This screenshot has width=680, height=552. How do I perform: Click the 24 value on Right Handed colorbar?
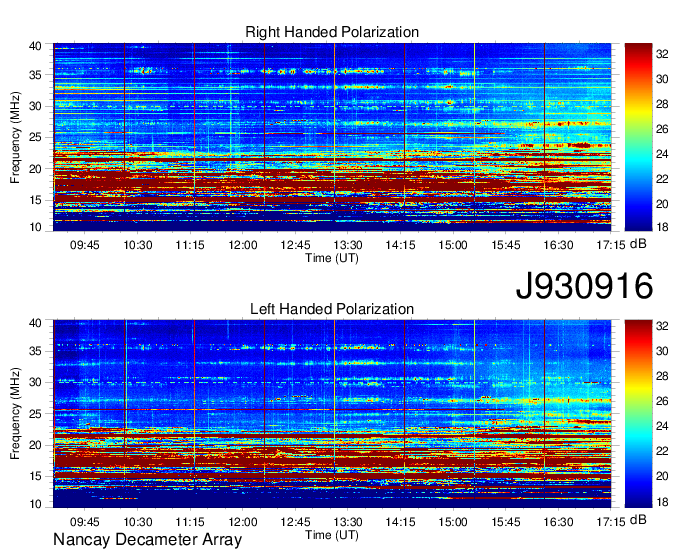[662, 154]
